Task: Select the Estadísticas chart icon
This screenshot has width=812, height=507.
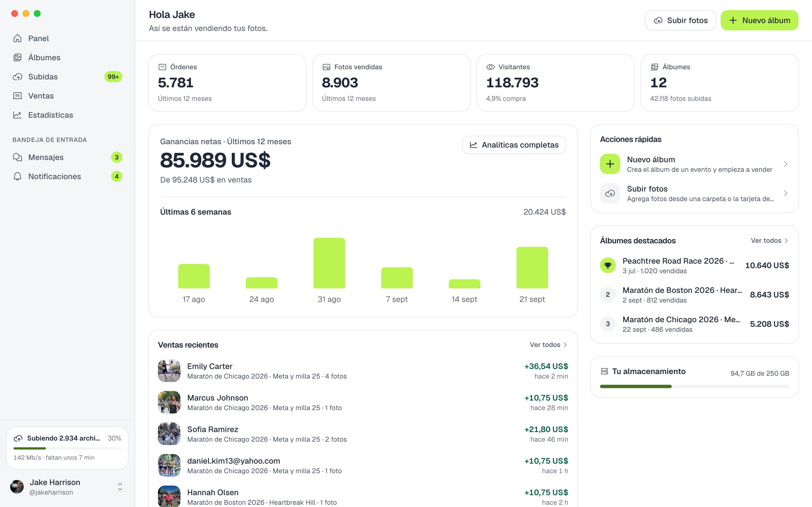Action: click(x=17, y=115)
